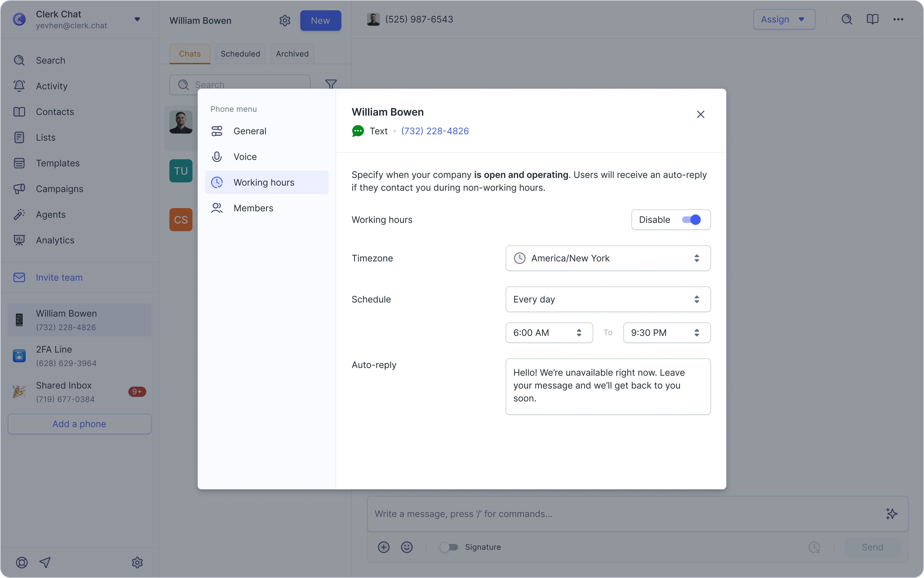Click the Auto-reply message text area
Viewport: 924px width, 578px height.
(608, 387)
